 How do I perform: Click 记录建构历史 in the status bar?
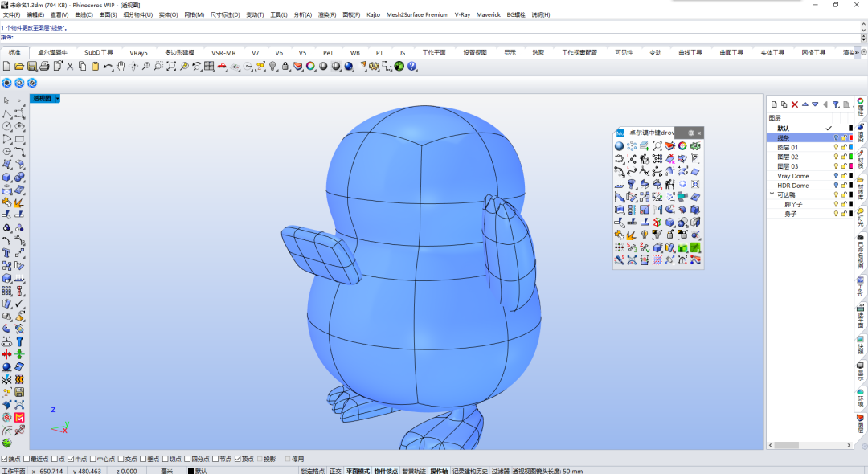pyautogui.click(x=470, y=471)
